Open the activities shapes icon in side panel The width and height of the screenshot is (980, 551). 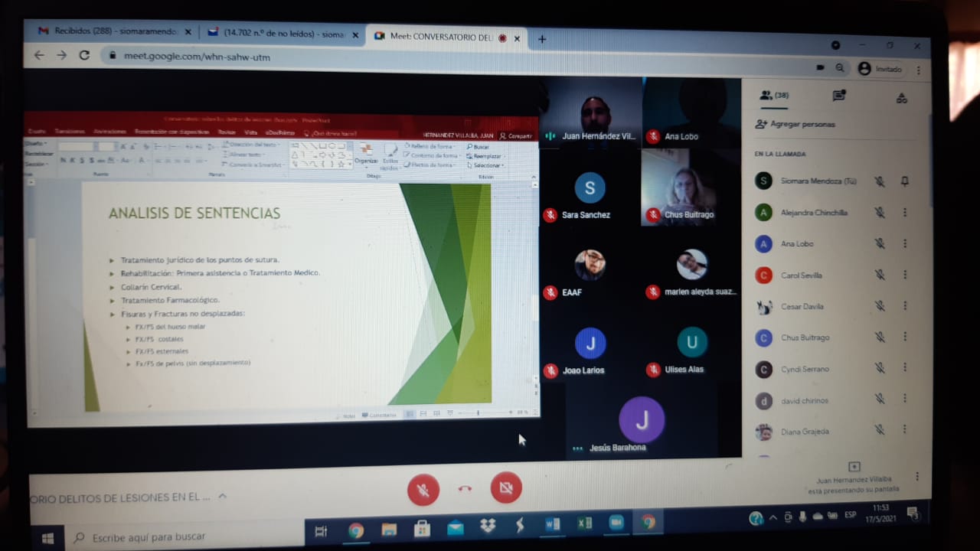tap(901, 98)
